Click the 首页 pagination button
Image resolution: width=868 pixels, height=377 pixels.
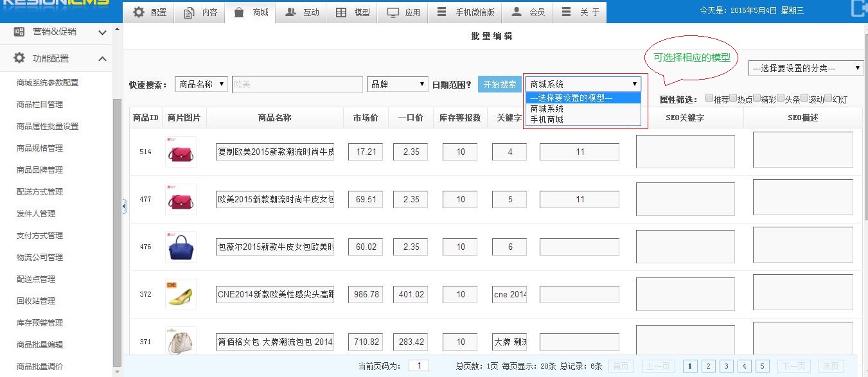tap(621, 366)
